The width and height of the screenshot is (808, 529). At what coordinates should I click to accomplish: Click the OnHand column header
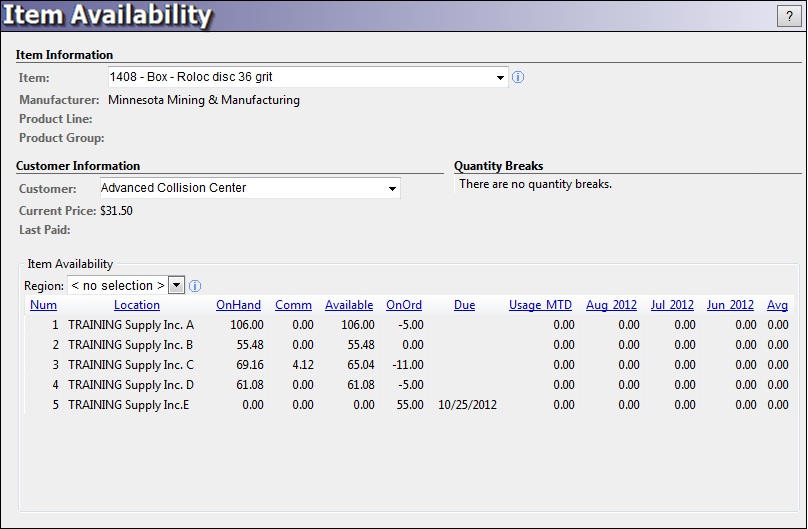[238, 305]
